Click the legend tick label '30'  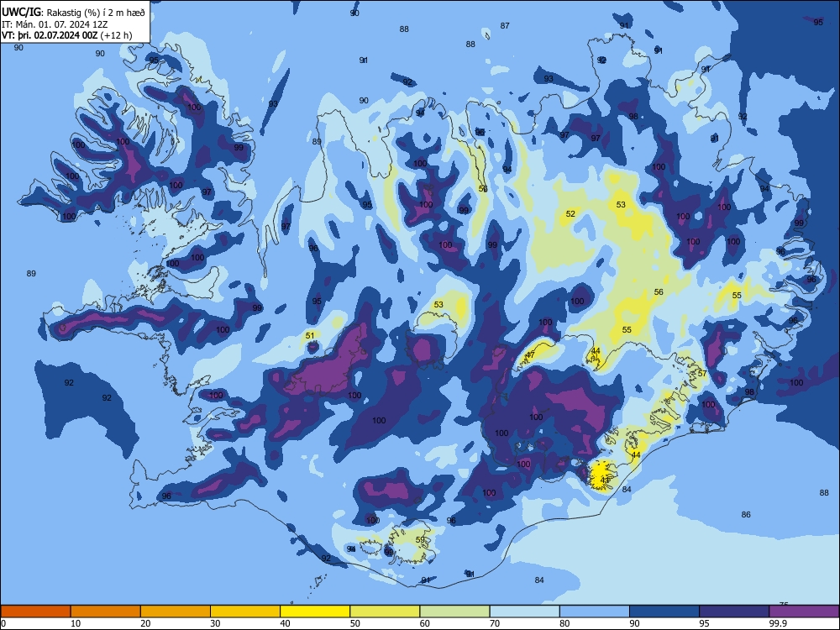pos(215,623)
